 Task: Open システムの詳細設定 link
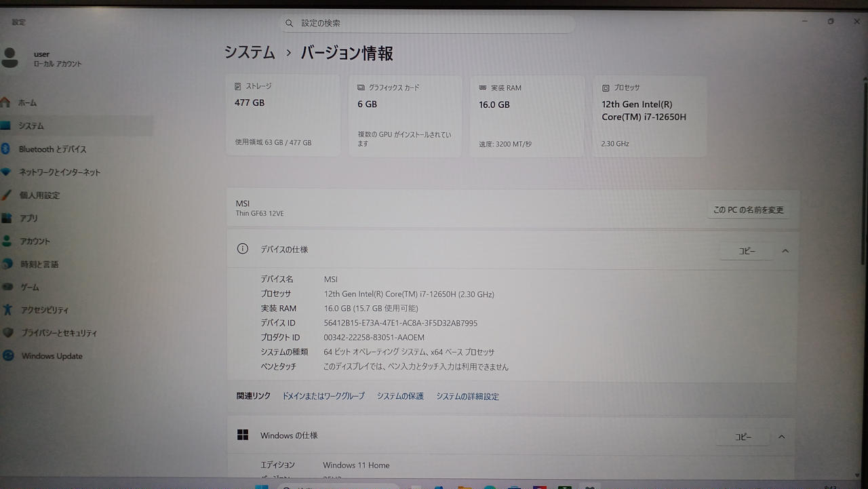click(467, 396)
